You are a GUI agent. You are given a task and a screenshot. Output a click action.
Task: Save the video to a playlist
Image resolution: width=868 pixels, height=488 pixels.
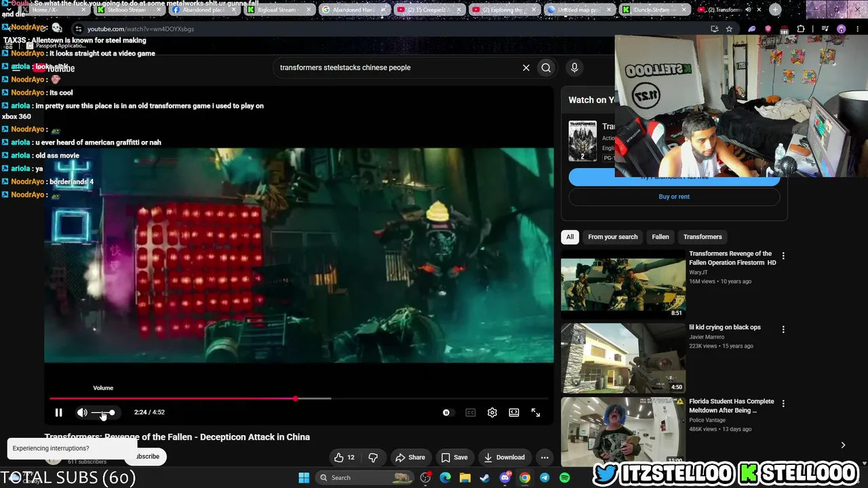pyautogui.click(x=454, y=457)
